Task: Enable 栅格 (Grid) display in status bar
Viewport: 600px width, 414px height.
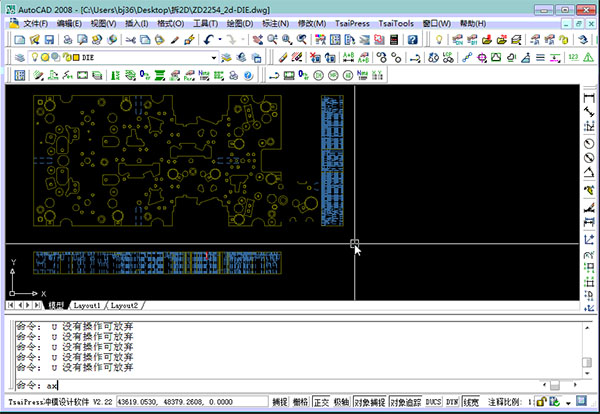Action: [300, 402]
